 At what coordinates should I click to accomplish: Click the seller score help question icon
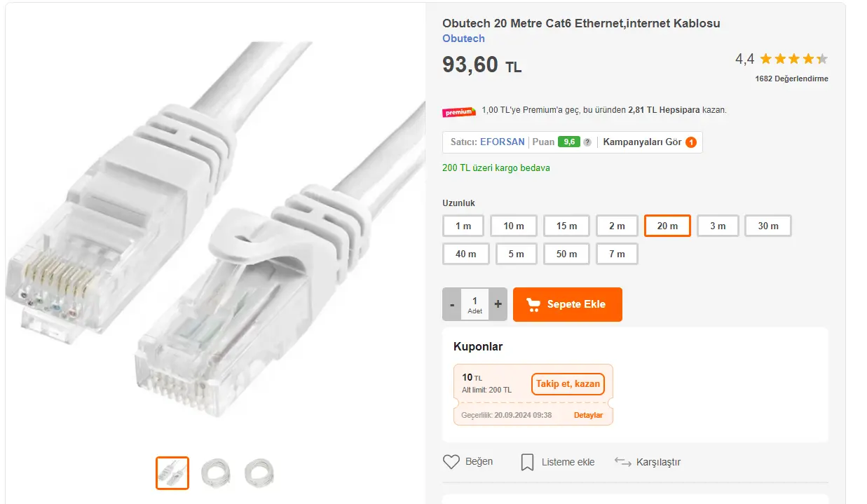pos(587,142)
